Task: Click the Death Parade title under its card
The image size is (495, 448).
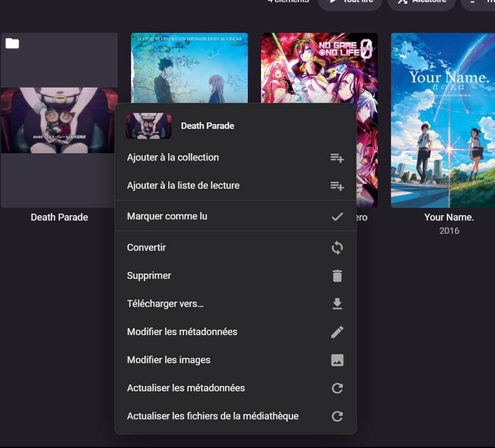Action: [59, 217]
